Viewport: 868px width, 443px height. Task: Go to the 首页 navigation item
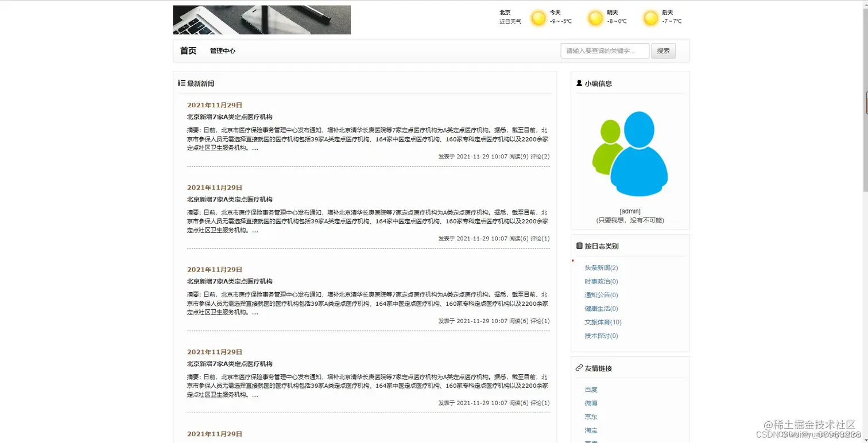[188, 50]
